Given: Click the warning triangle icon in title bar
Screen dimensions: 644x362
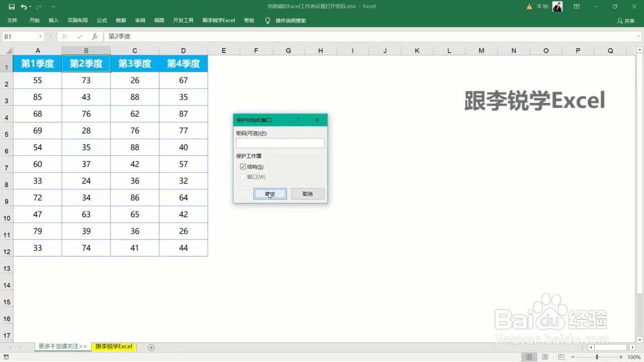Looking at the screenshot, I should [529, 7].
